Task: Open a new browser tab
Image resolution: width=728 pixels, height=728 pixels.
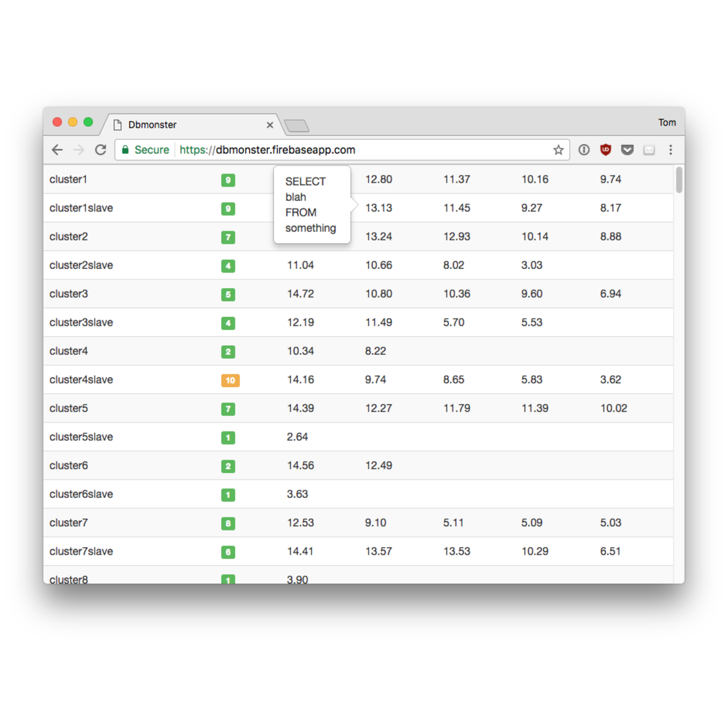Action: (x=296, y=126)
